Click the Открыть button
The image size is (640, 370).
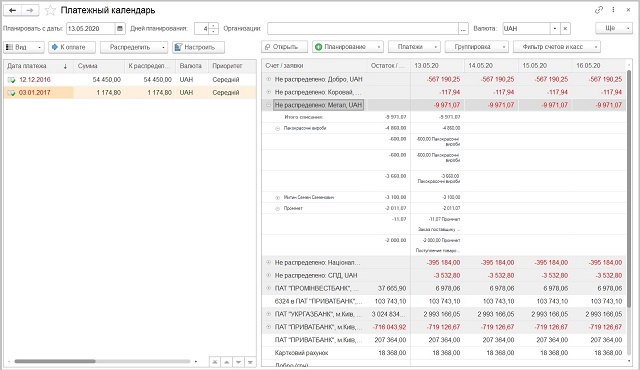click(284, 47)
